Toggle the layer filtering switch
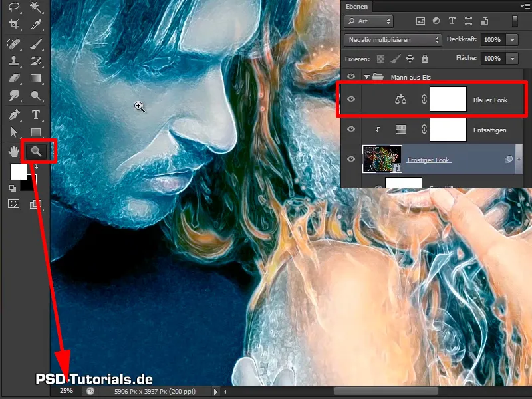 point(515,21)
